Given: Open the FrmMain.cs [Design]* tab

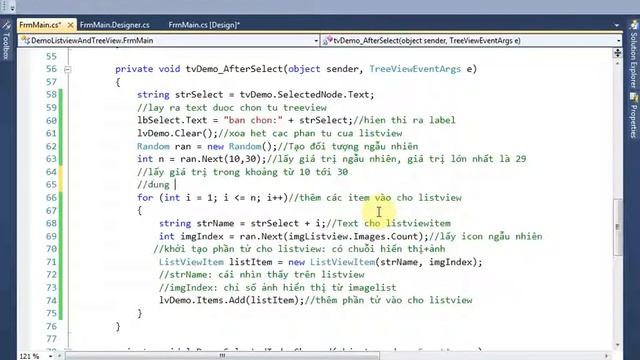Looking at the screenshot, I should click(x=204, y=25).
